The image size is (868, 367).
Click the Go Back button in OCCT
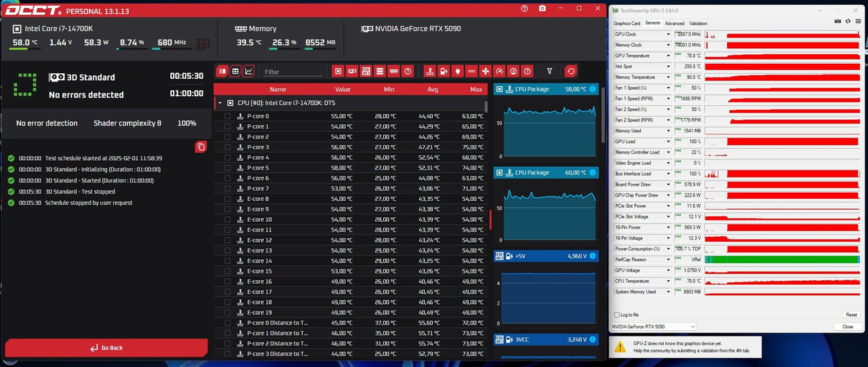(x=106, y=347)
